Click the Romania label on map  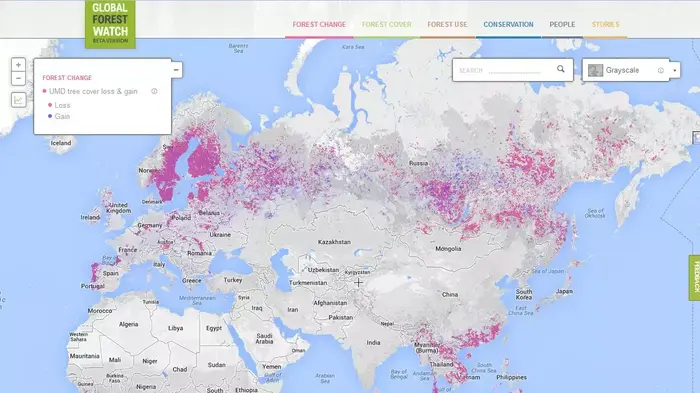click(x=200, y=253)
